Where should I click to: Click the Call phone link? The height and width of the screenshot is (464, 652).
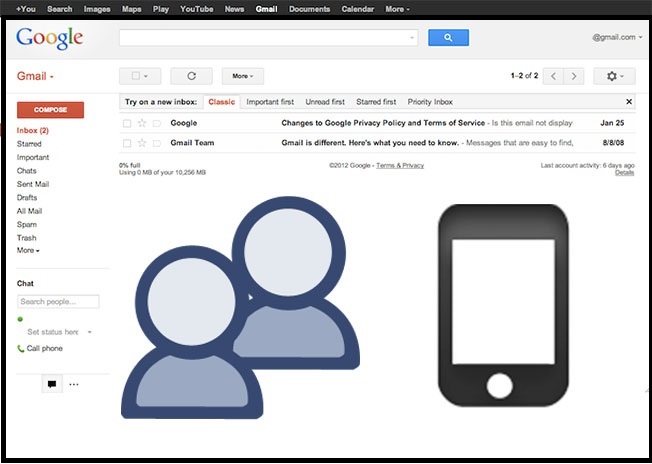[44, 348]
